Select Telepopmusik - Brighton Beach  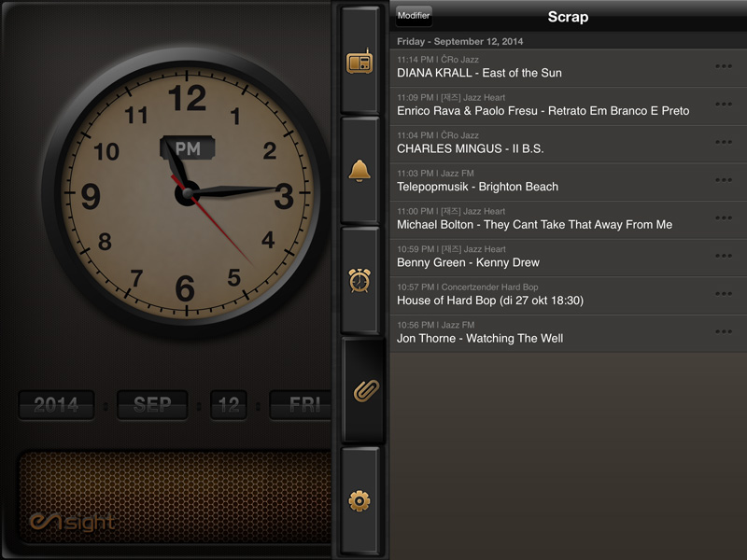(x=569, y=182)
